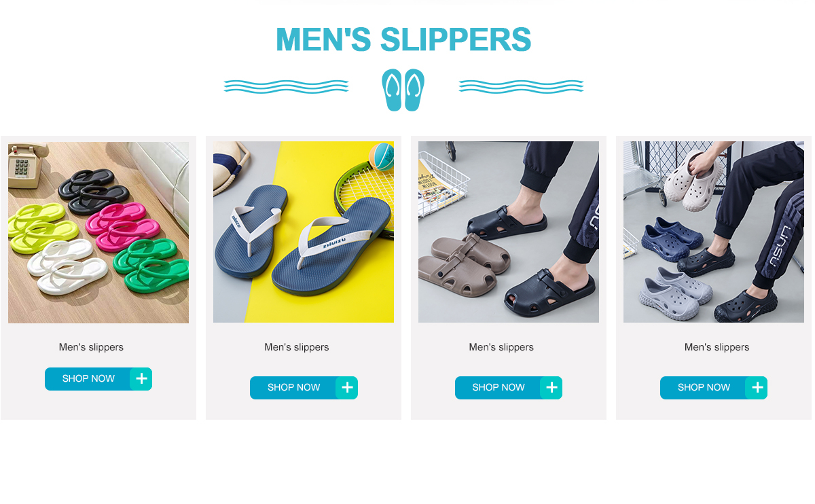Select second product's "Men's slippers" title
Viewport: 815px width, 504px height.
(x=297, y=347)
